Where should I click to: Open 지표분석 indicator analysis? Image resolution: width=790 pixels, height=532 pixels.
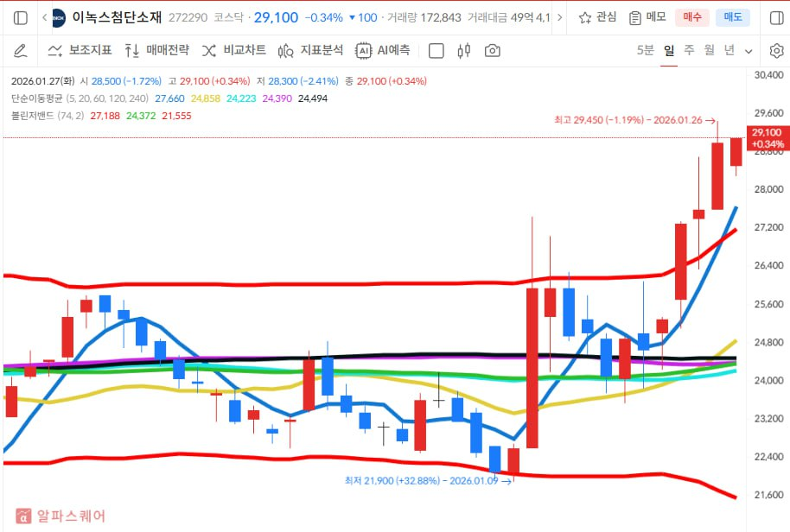[x=310, y=50]
